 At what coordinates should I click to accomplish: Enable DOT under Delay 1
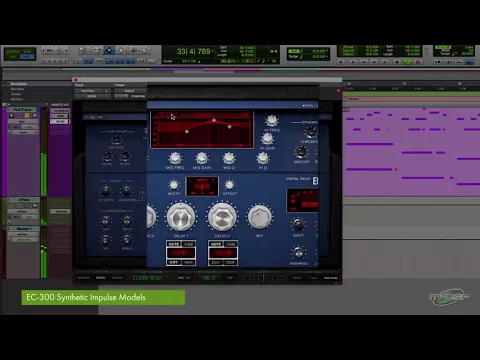tap(174, 263)
